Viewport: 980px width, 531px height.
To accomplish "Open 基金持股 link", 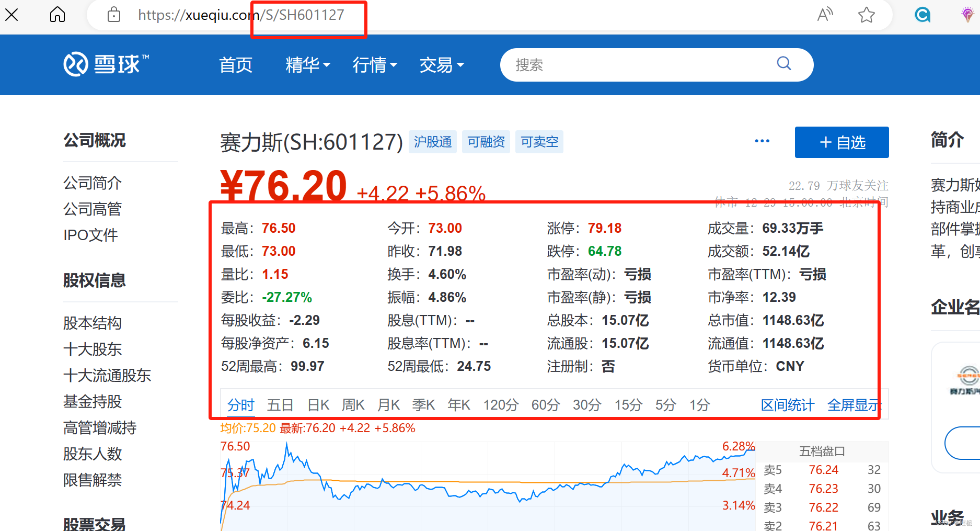I will click(93, 401).
